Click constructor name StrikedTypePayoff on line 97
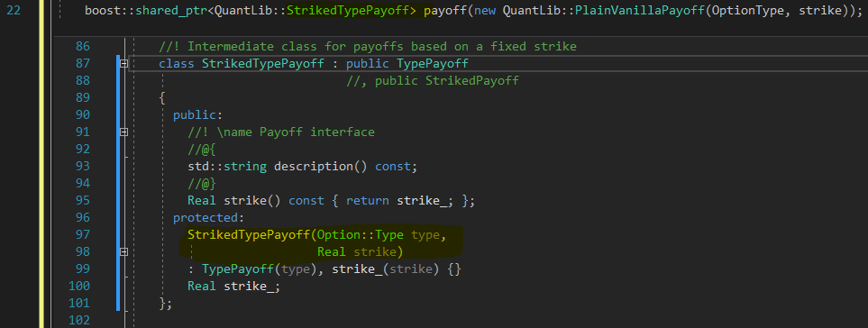The image size is (868, 328). pyautogui.click(x=249, y=235)
